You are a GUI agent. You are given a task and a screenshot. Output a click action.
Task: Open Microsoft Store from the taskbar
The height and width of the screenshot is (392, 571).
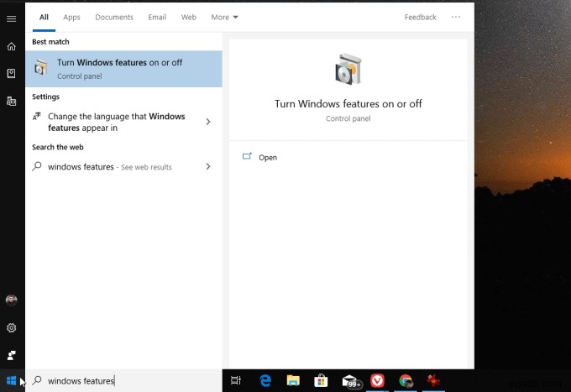(321, 381)
